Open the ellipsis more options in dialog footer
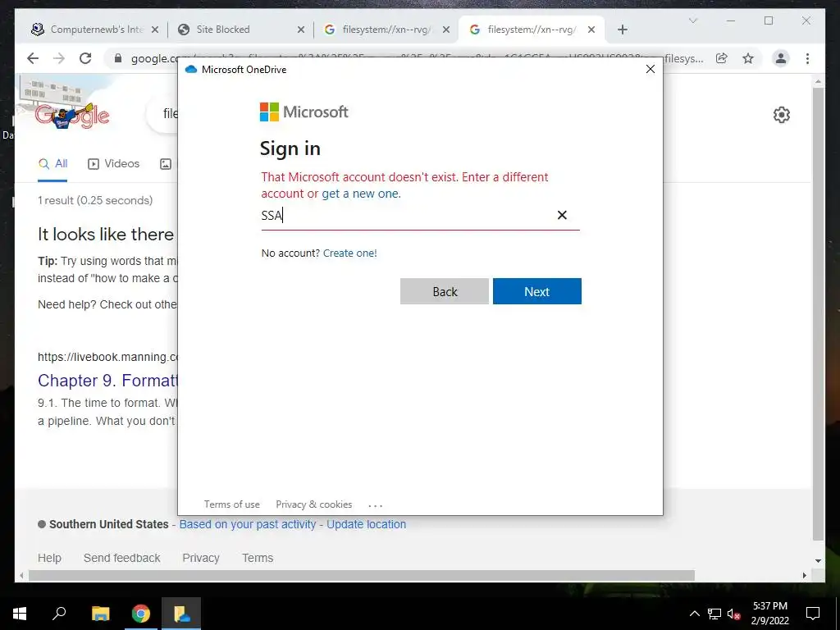Image resolution: width=840 pixels, height=630 pixels. (x=376, y=505)
